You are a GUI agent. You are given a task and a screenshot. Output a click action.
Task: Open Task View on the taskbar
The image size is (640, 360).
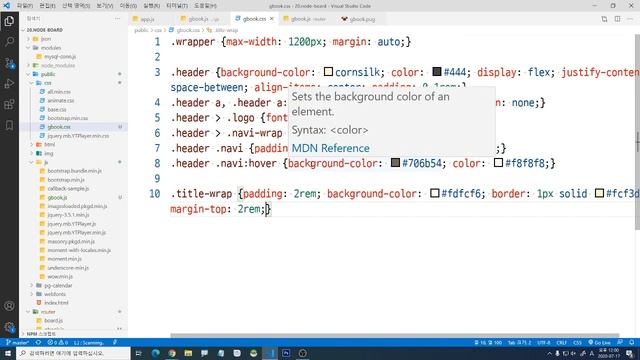138,353
